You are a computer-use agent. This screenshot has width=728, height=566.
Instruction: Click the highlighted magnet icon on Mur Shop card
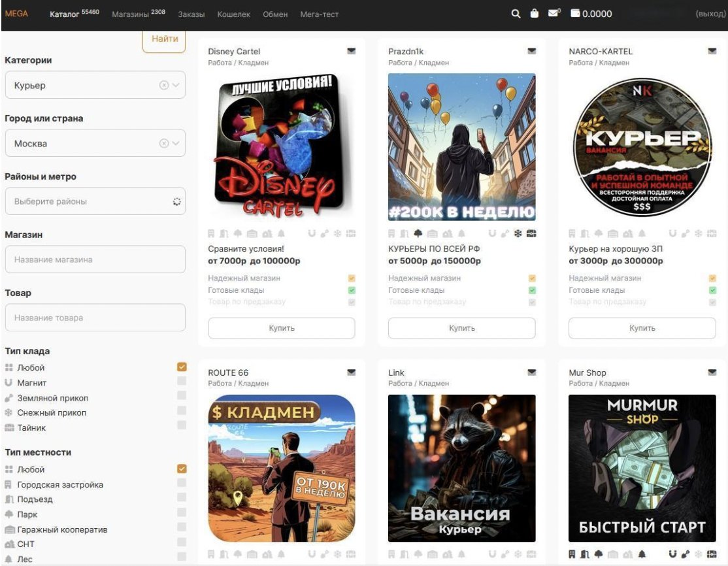pos(672,554)
